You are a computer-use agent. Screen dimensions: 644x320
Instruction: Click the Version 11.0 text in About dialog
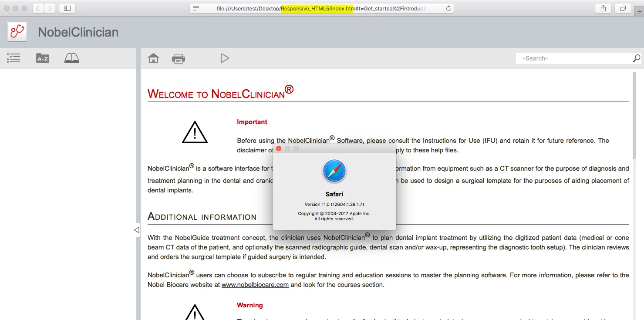[334, 204]
